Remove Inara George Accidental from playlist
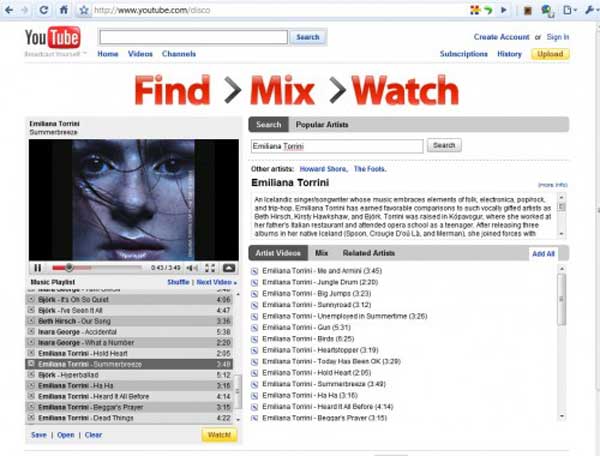 pos(31,331)
